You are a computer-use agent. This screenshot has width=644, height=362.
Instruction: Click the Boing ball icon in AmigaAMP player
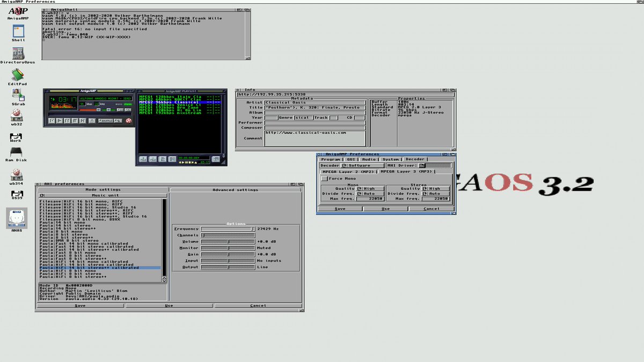click(x=129, y=121)
